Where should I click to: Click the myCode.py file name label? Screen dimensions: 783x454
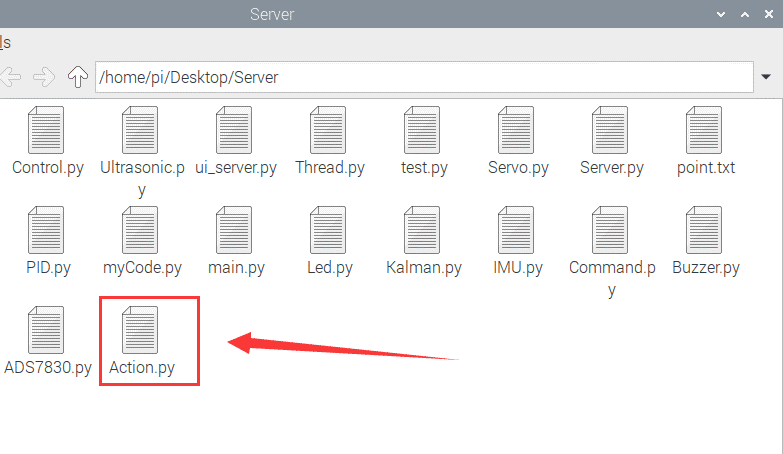click(142, 268)
